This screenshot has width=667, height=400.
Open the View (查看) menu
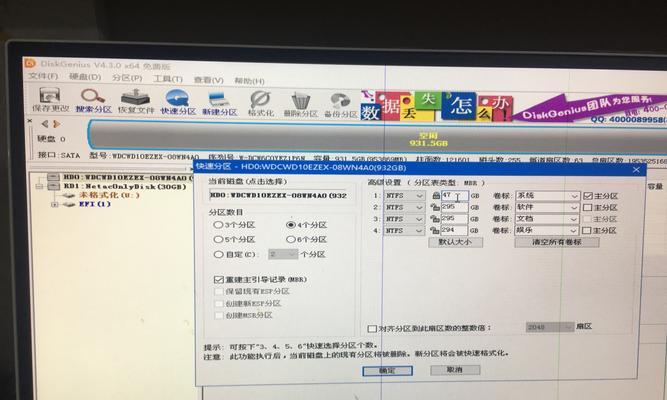[208, 80]
